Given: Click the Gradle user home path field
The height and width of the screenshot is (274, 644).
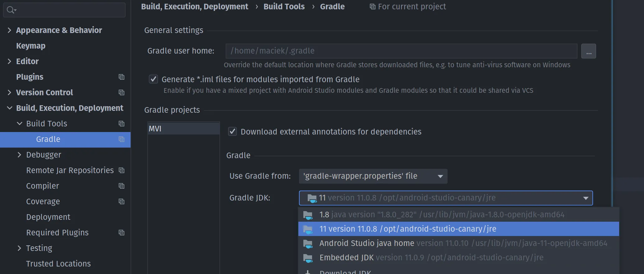Looking at the screenshot, I should click(x=401, y=51).
